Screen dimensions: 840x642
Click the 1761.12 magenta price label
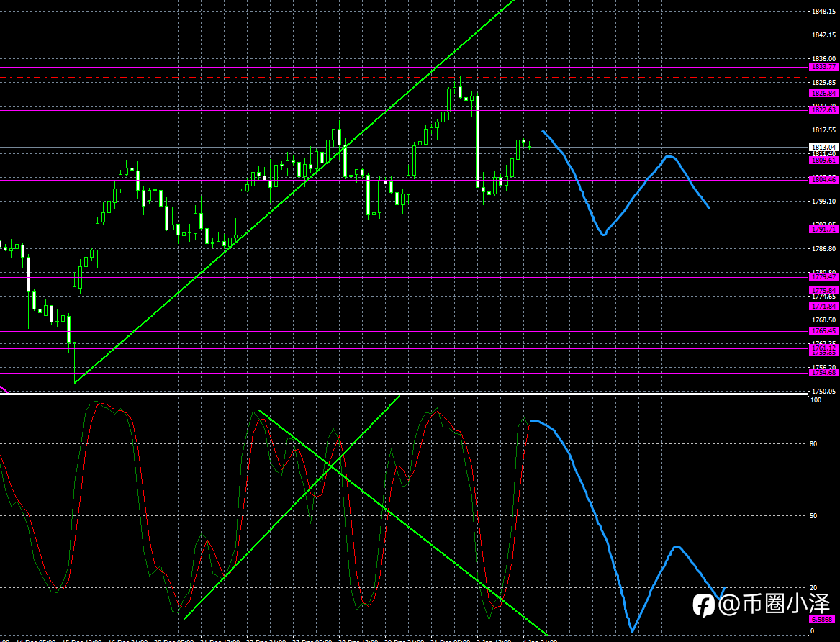pyautogui.click(x=823, y=348)
